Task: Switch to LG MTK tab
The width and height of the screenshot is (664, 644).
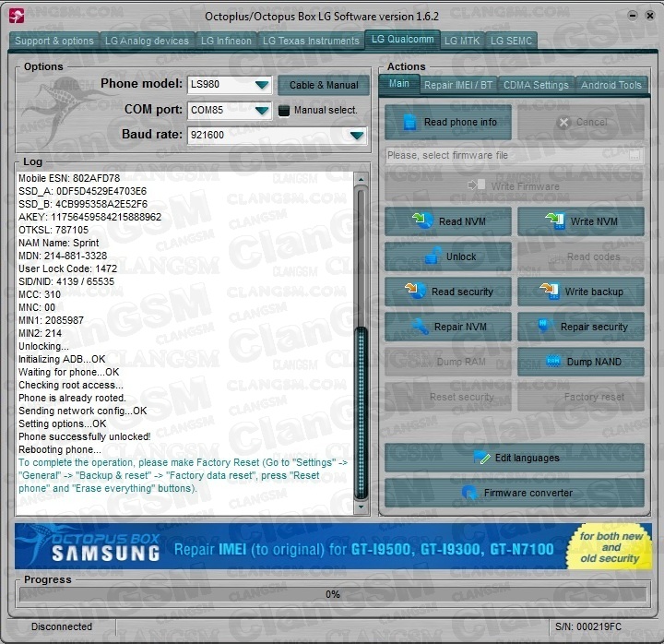Action: coord(462,42)
